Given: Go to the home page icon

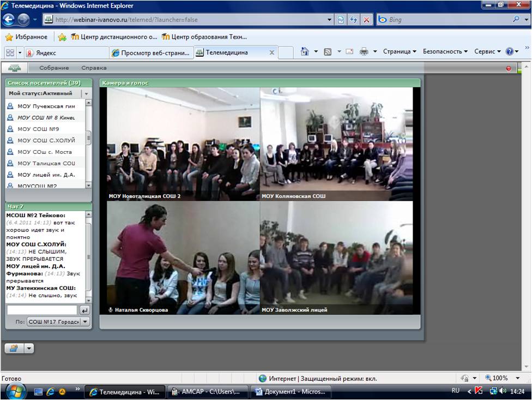Looking at the screenshot, I should [305, 51].
